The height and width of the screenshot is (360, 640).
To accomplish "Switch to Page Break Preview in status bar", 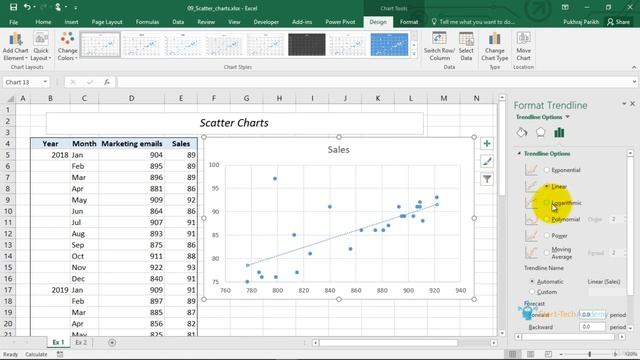I will [548, 354].
